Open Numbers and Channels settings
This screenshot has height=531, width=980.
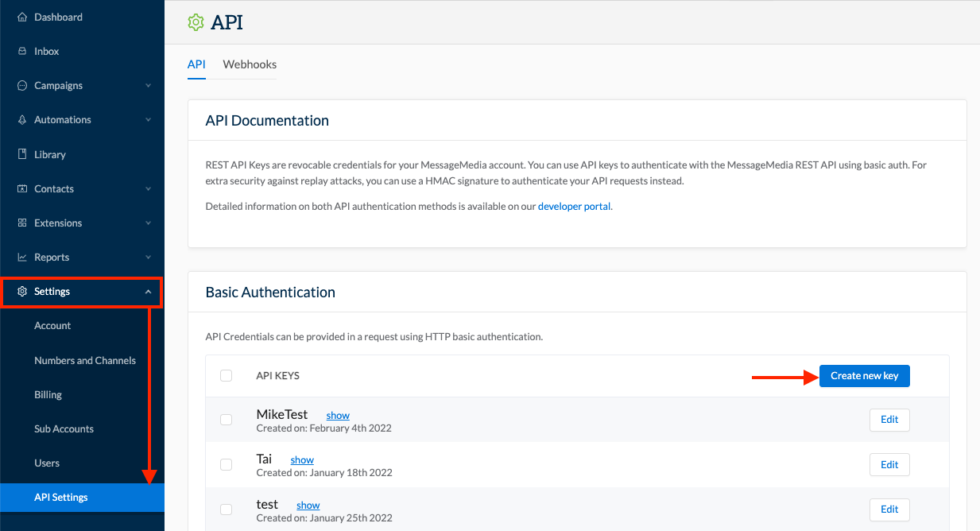coord(85,360)
